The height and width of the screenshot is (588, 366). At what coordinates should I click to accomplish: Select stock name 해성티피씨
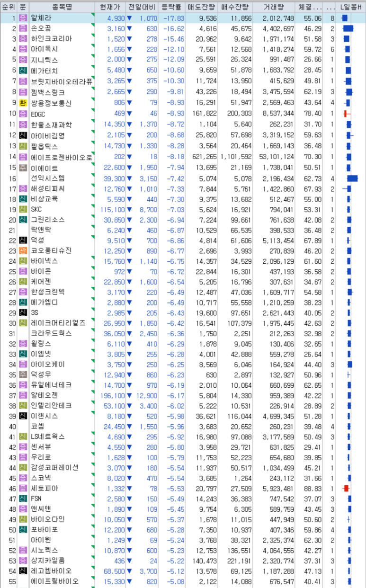click(47, 188)
